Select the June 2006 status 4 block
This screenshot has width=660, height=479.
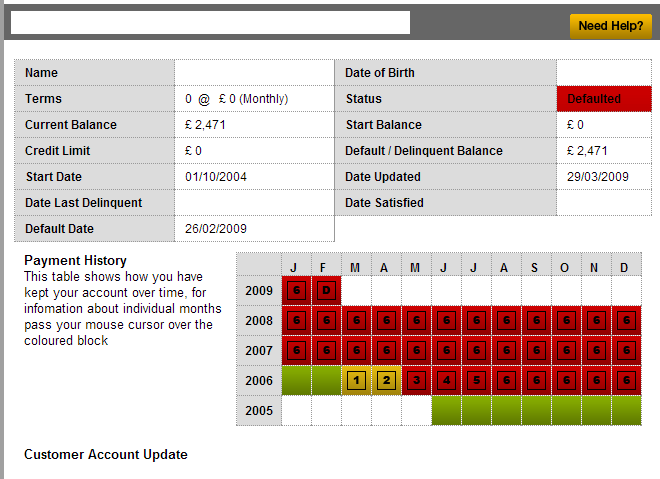pyautogui.click(x=446, y=380)
